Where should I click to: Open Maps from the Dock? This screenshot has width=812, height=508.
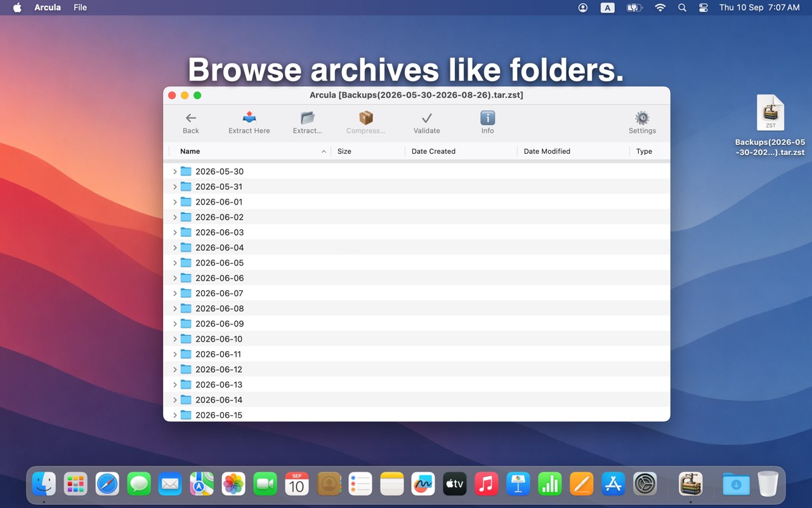(x=202, y=485)
